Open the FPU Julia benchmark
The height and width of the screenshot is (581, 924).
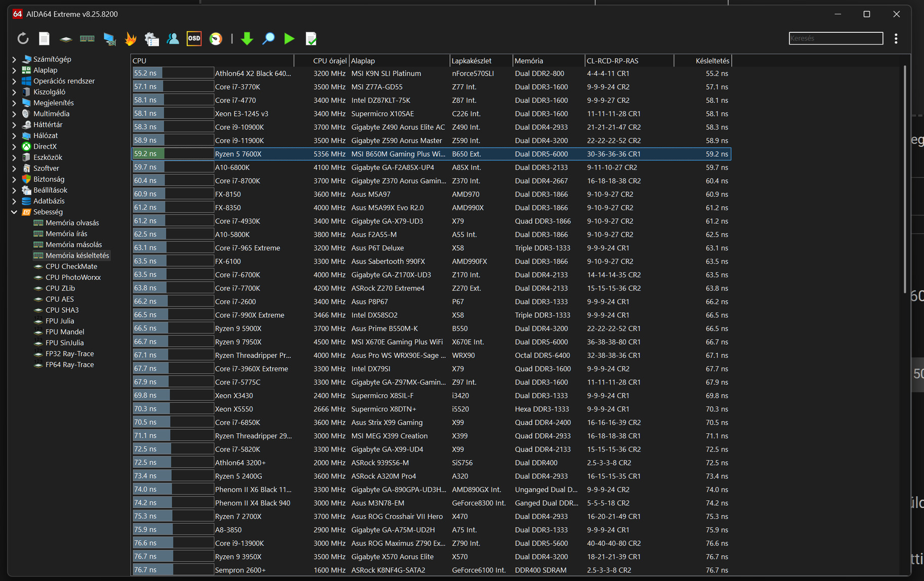[60, 321]
